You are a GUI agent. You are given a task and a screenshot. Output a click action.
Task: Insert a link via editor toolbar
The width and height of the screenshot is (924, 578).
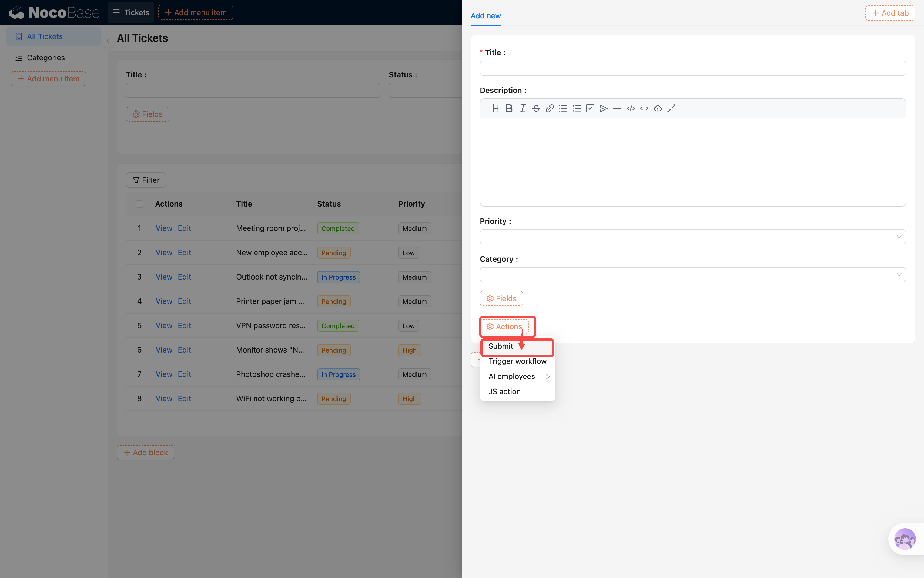549,109
